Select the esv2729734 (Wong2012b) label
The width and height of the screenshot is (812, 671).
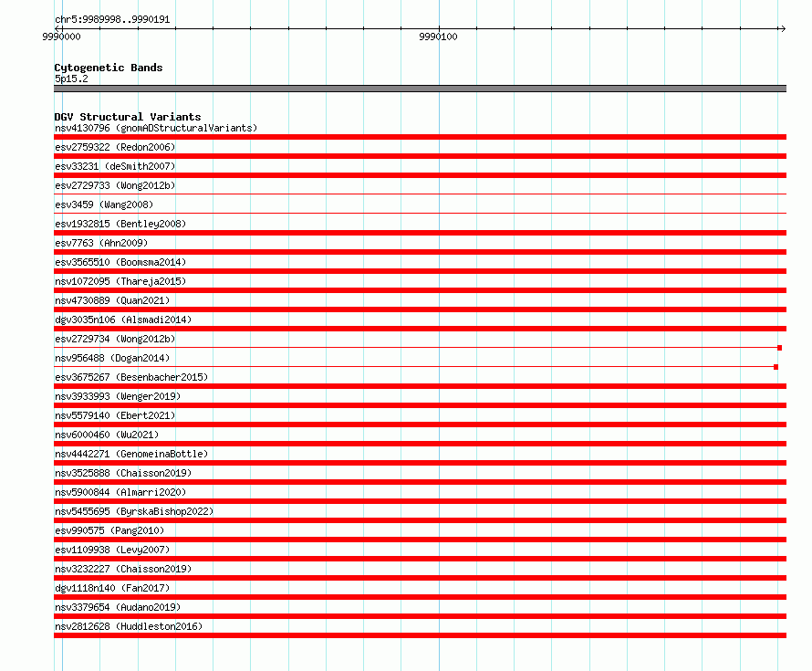[115, 339]
